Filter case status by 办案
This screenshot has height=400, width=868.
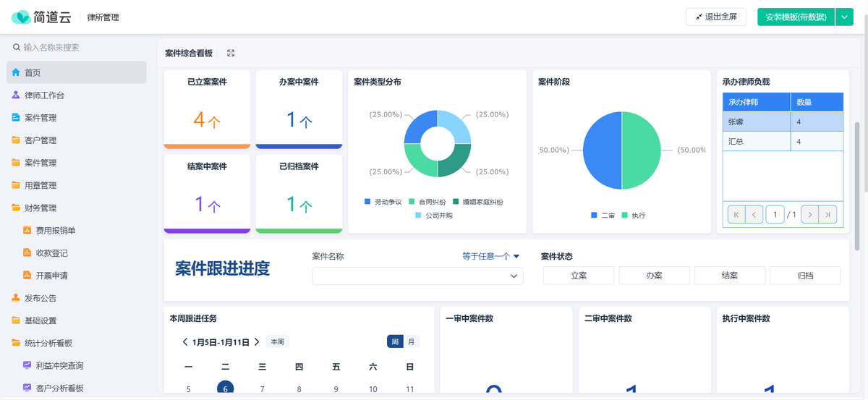[x=654, y=276]
